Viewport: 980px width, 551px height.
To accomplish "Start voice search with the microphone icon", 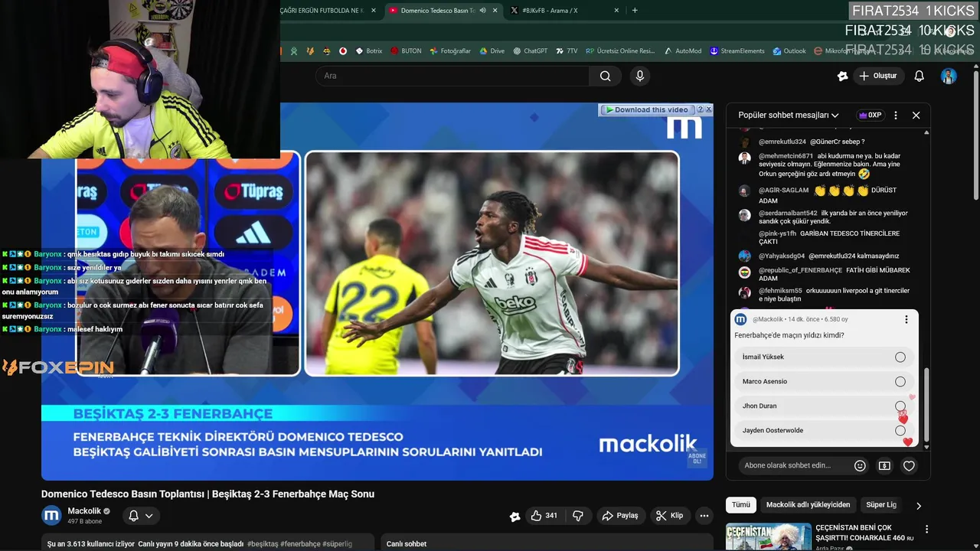I will 640,76.
